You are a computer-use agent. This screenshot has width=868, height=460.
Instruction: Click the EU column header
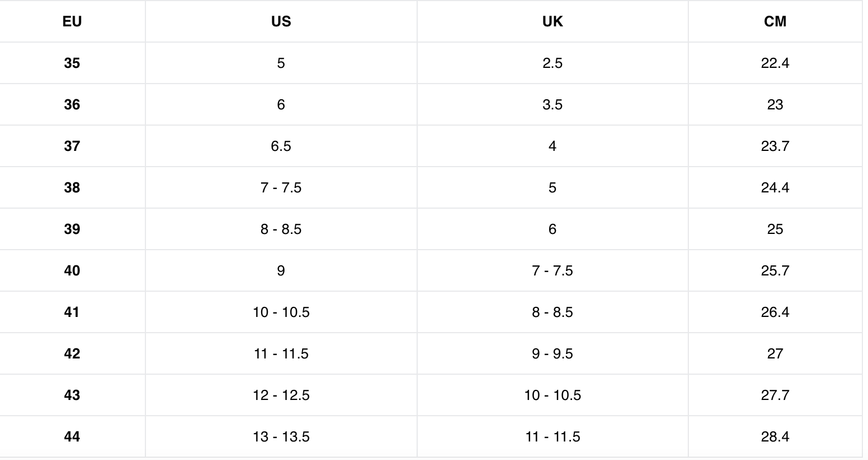(x=72, y=21)
